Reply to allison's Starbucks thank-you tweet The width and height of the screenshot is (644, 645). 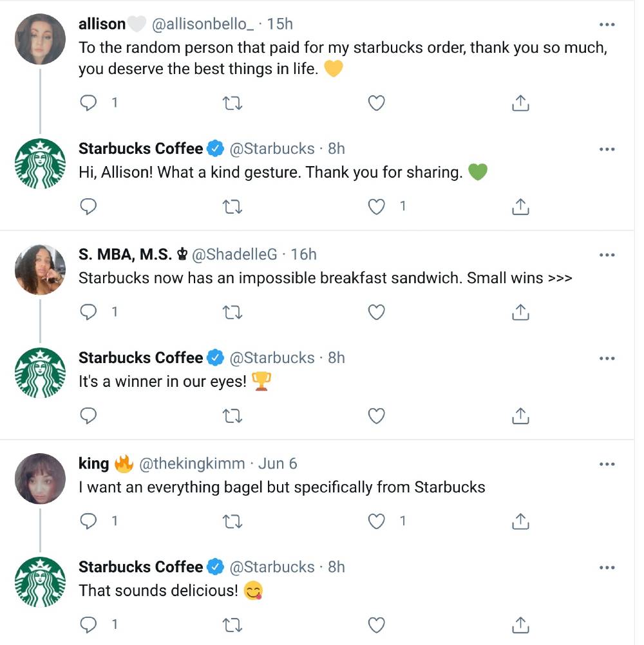click(89, 102)
